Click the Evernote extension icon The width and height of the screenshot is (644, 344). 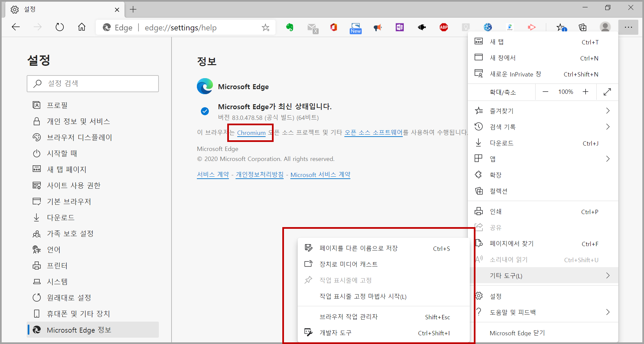click(290, 27)
